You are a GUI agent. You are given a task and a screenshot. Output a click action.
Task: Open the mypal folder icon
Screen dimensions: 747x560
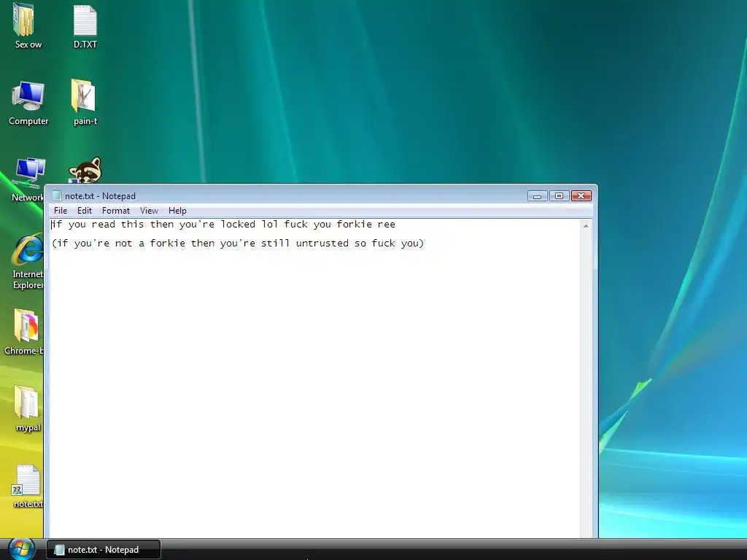coord(28,408)
